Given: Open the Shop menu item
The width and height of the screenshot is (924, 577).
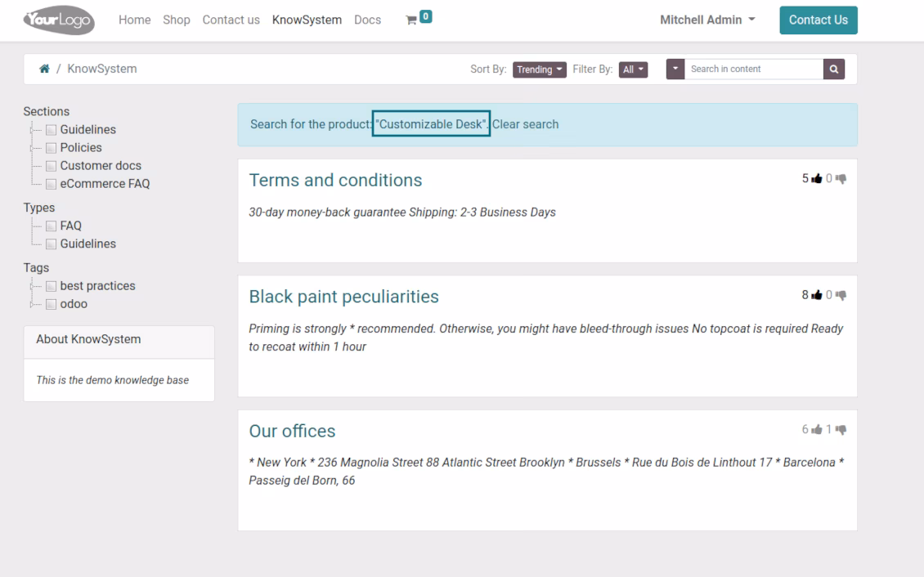Looking at the screenshot, I should (x=176, y=20).
